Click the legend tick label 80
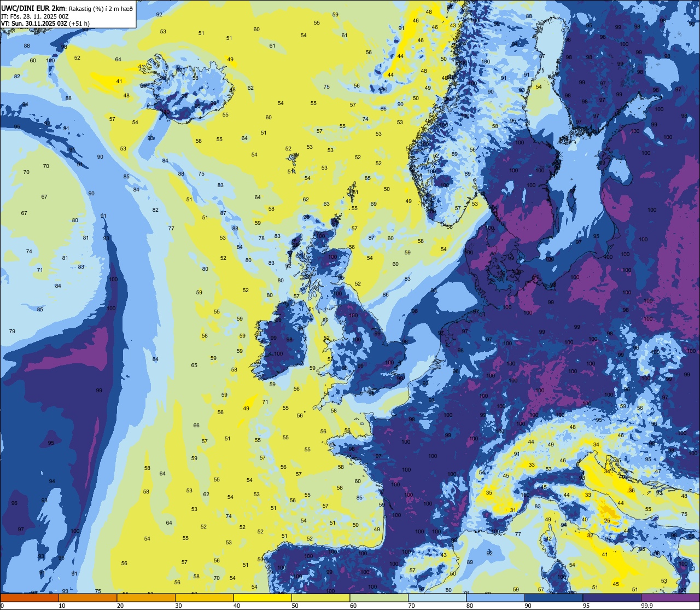Viewport: 700px width, 610px height. click(x=470, y=606)
